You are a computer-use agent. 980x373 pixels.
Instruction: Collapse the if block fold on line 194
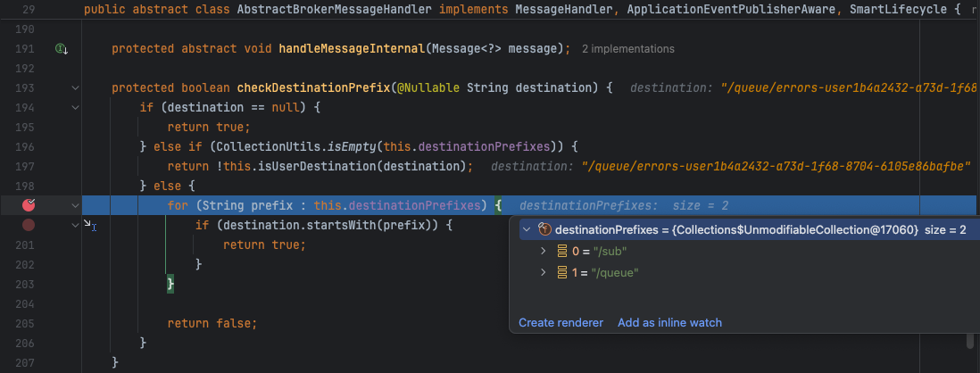[76, 107]
